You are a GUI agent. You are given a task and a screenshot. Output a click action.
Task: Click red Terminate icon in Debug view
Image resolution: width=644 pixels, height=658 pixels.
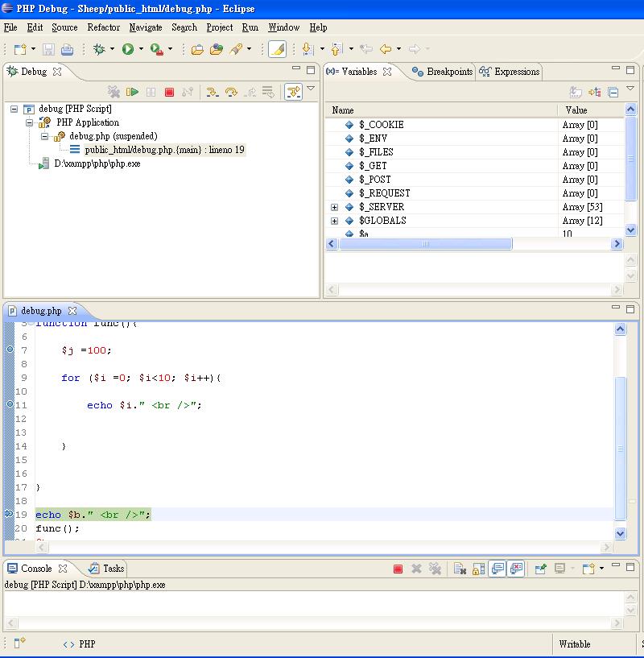pyautogui.click(x=169, y=92)
